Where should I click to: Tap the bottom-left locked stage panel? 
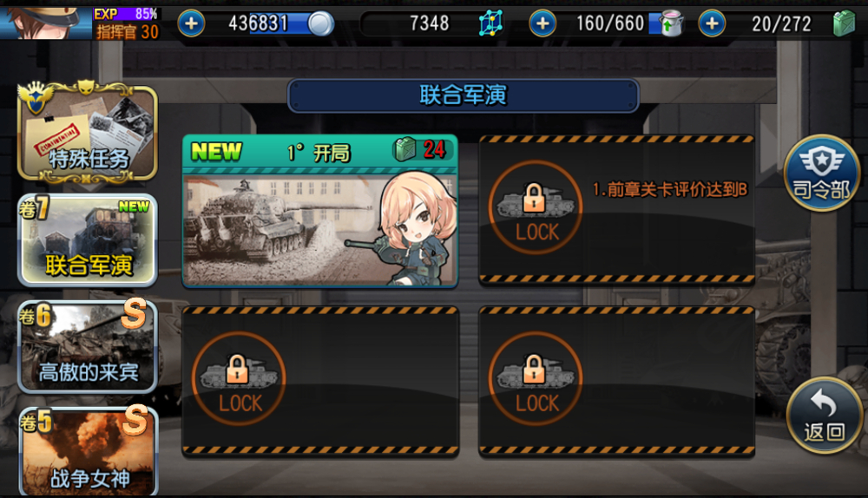320,381
